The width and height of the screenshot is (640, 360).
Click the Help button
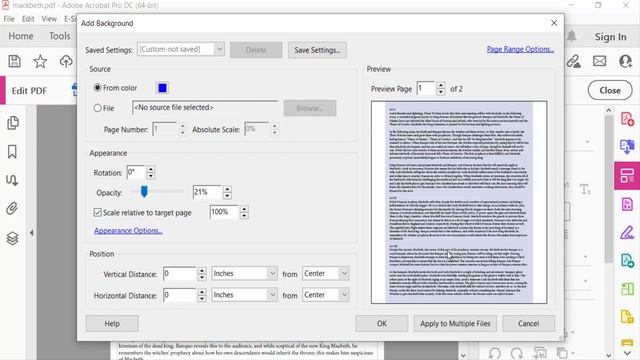[x=112, y=323]
